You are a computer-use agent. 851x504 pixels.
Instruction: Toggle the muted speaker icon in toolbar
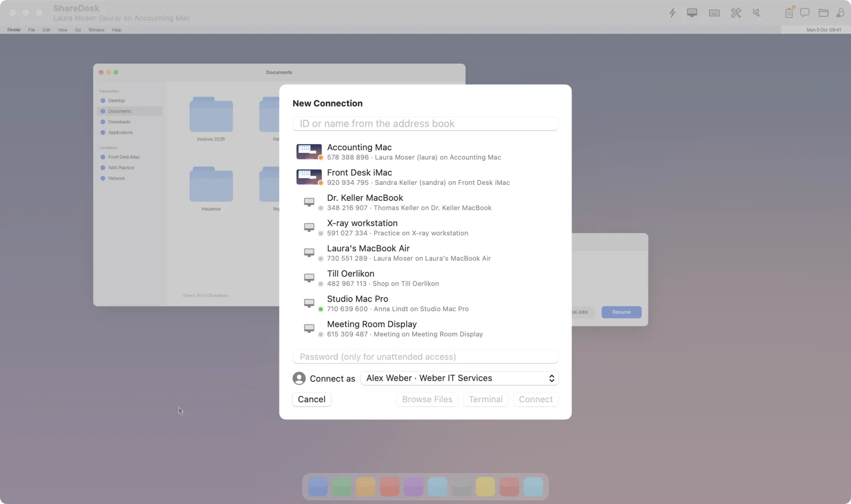(756, 13)
